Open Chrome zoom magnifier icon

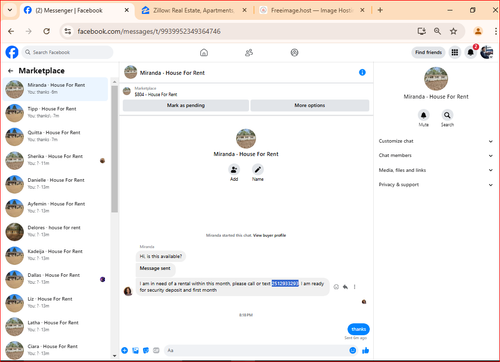click(437, 31)
